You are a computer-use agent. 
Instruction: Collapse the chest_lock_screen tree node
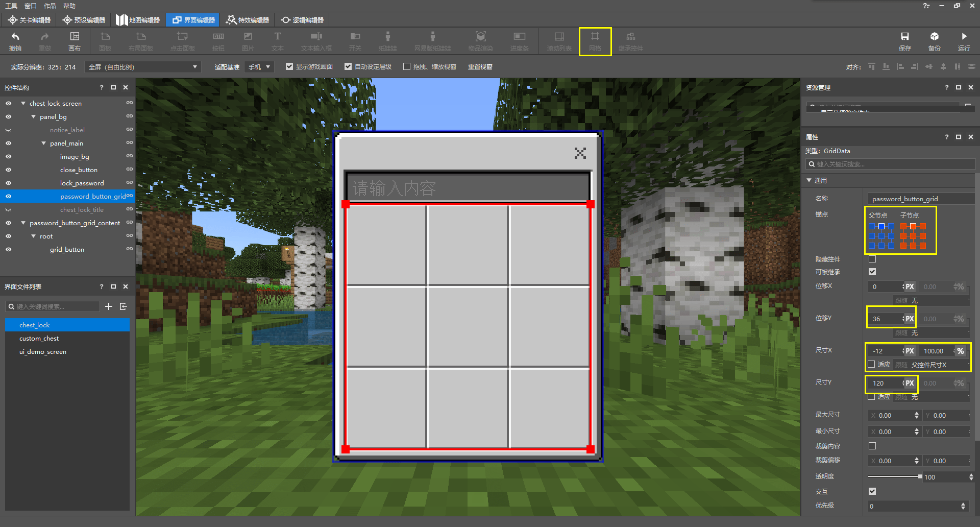click(x=23, y=103)
